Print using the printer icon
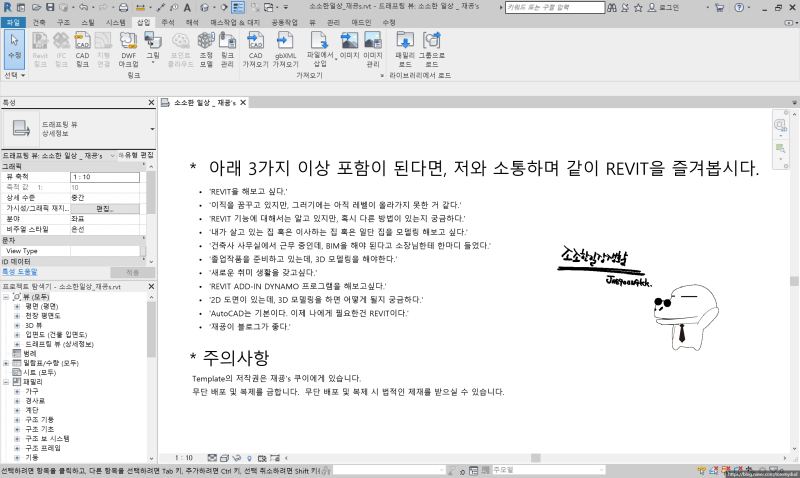The image size is (800, 478). pos(123,7)
